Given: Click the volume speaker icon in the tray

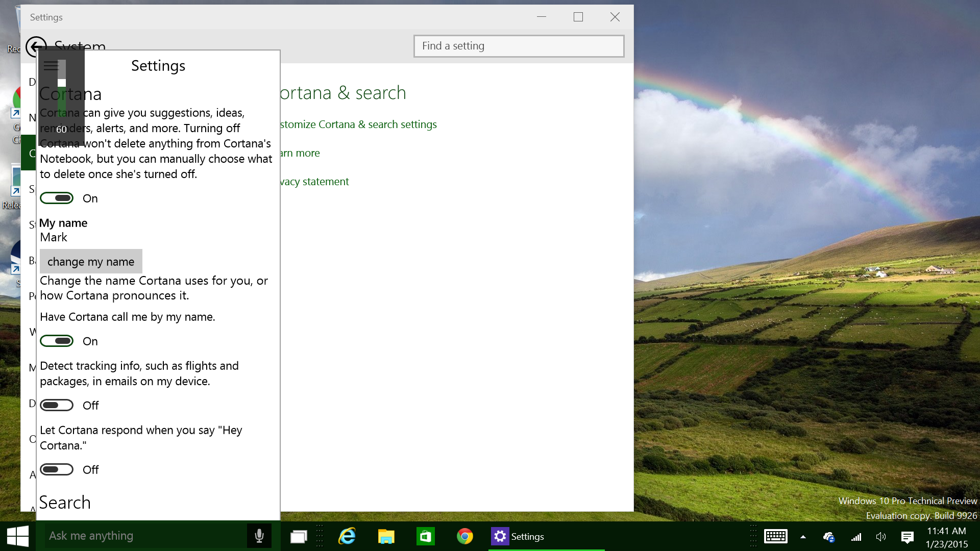Looking at the screenshot, I should tap(881, 537).
